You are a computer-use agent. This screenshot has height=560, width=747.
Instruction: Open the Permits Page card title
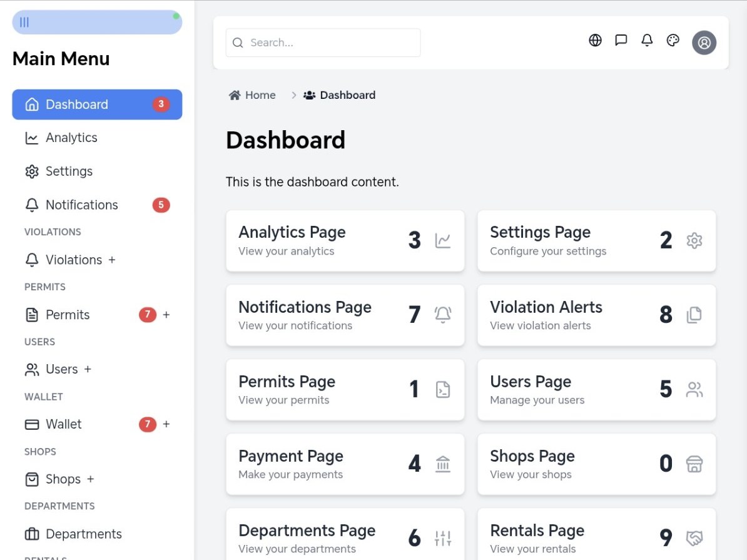pyautogui.click(x=287, y=381)
